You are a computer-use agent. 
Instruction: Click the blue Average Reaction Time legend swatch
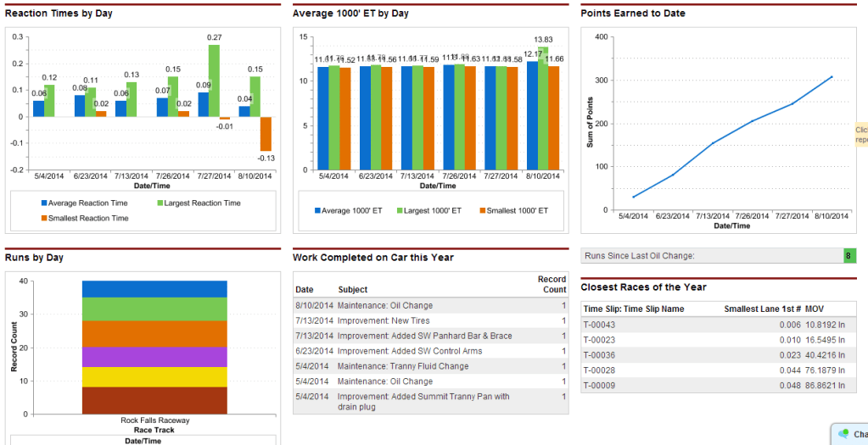[x=42, y=203]
